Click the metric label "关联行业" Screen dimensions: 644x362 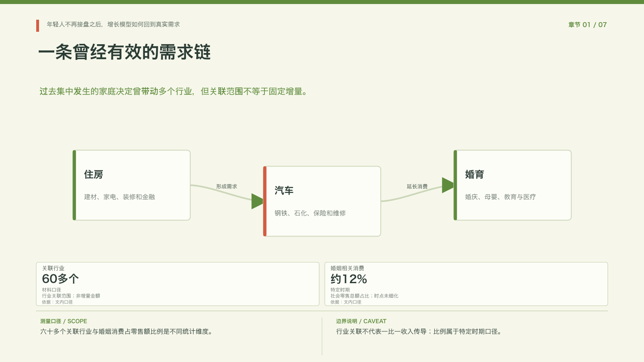coord(53,268)
